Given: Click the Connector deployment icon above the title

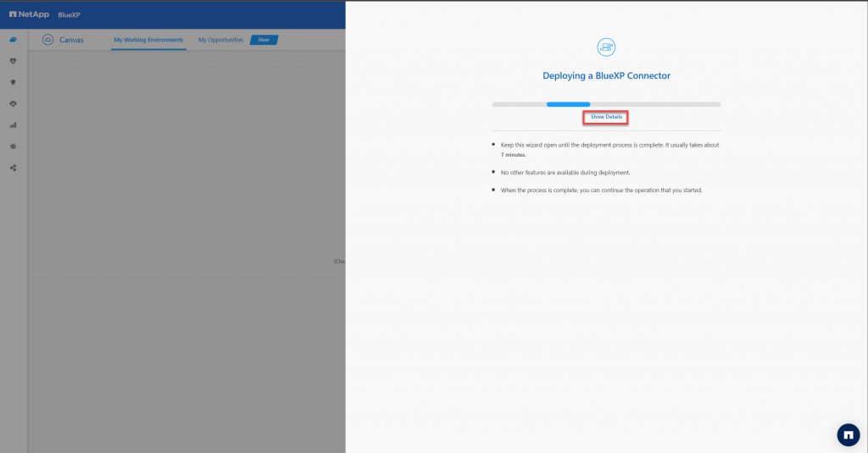Looking at the screenshot, I should point(606,47).
